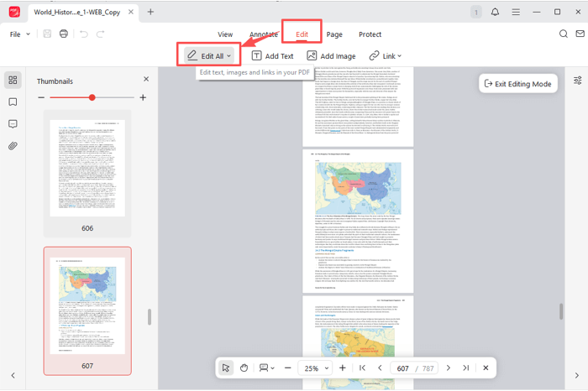The width and height of the screenshot is (588, 391).
Task: Close the World_Histor document tab
Action: tap(131, 12)
